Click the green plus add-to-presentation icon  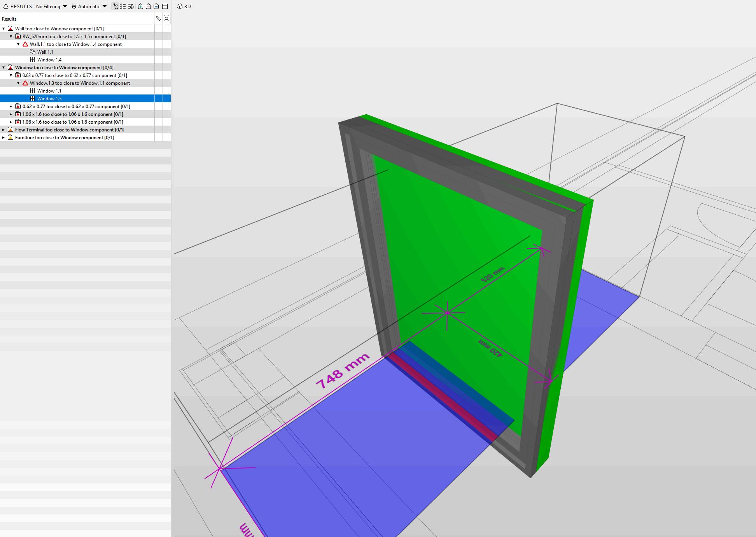(x=140, y=6)
